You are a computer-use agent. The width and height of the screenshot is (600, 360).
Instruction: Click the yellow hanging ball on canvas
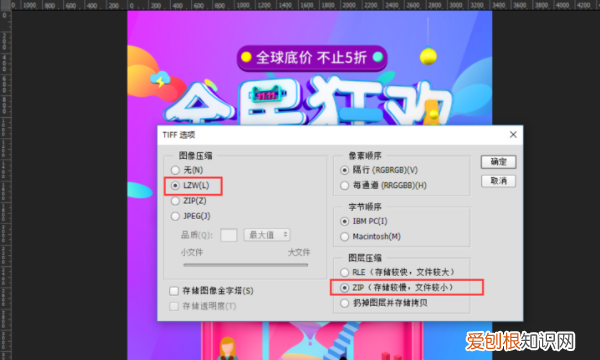428,56
